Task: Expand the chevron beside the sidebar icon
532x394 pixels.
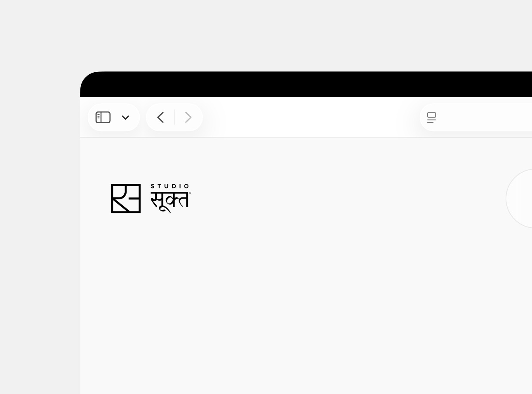Action: 125,117
